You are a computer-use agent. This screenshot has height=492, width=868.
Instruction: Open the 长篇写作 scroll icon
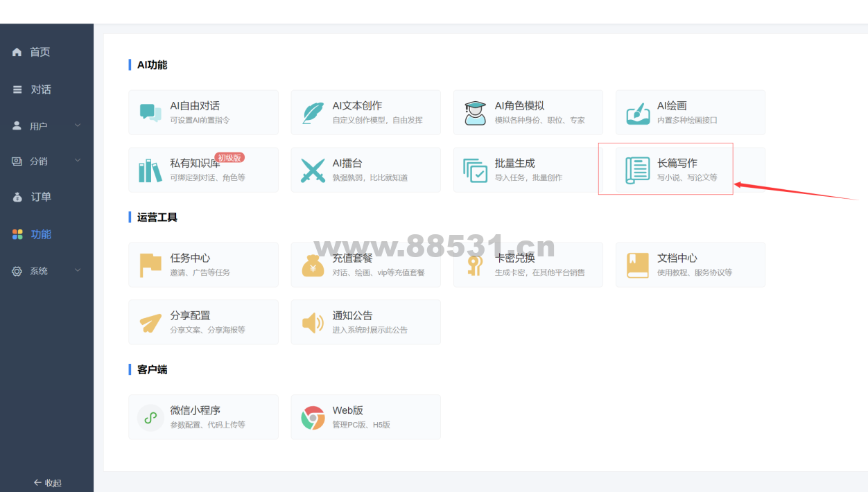tap(637, 170)
